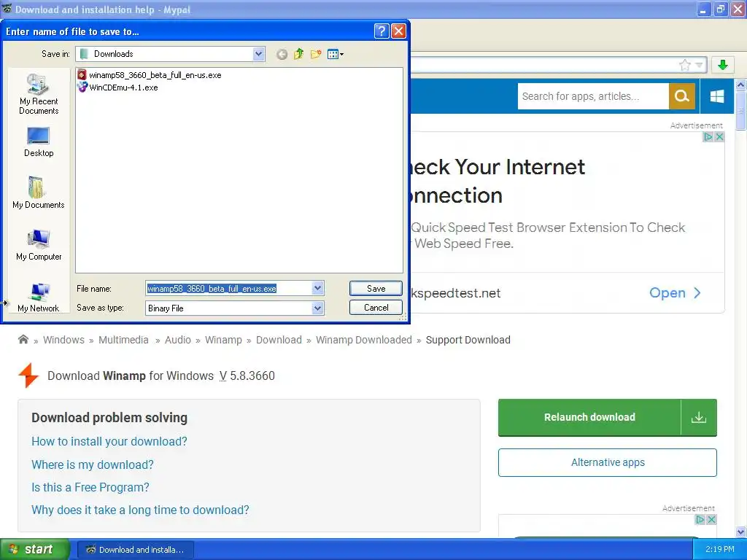
Task: Click the File name text field
Action: coord(228,288)
